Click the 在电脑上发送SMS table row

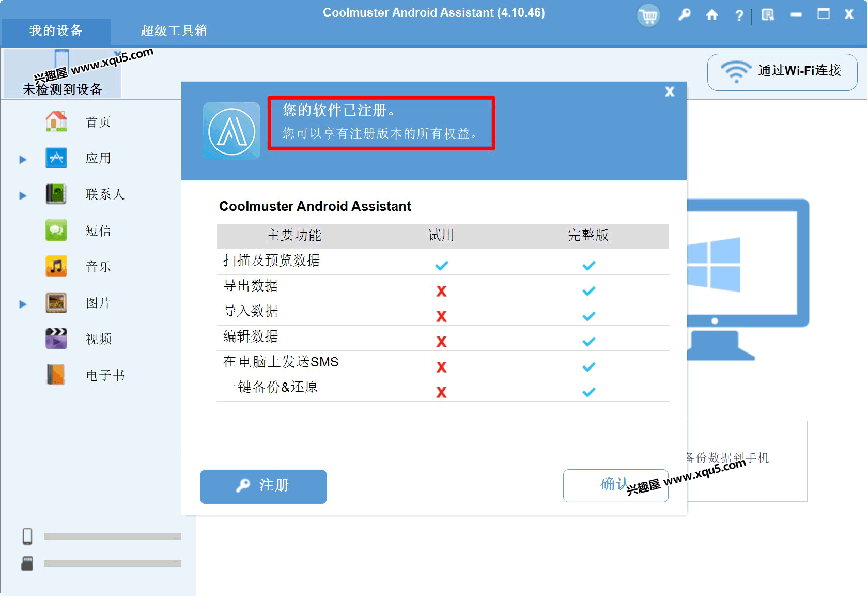tap(443, 363)
